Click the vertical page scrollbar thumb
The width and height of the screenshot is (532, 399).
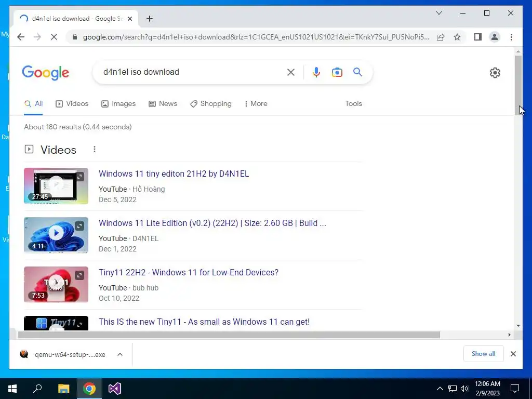point(518,85)
